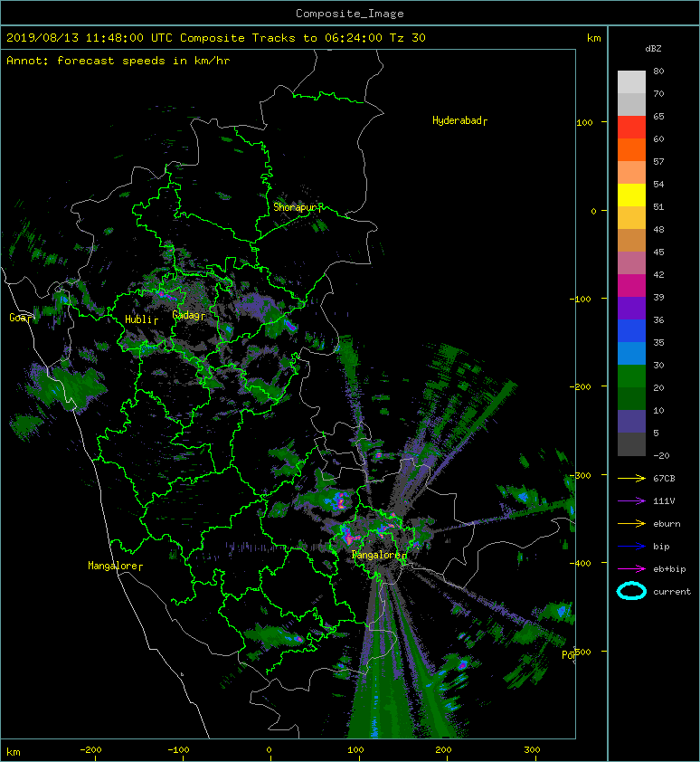Click the -200 tick on the right axis

[x=581, y=386]
